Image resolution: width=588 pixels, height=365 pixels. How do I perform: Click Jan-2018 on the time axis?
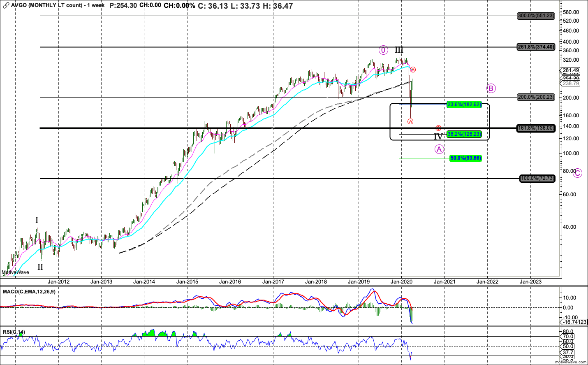[x=316, y=282]
